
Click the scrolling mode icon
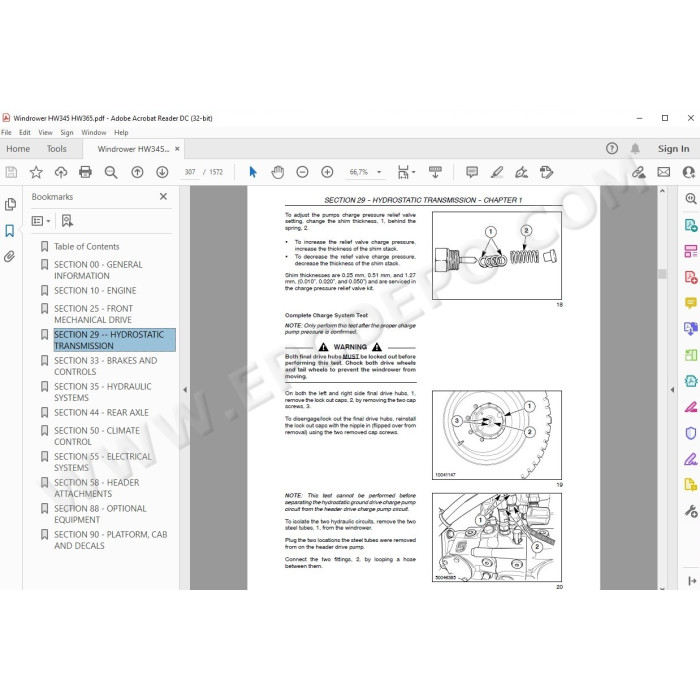(x=435, y=172)
